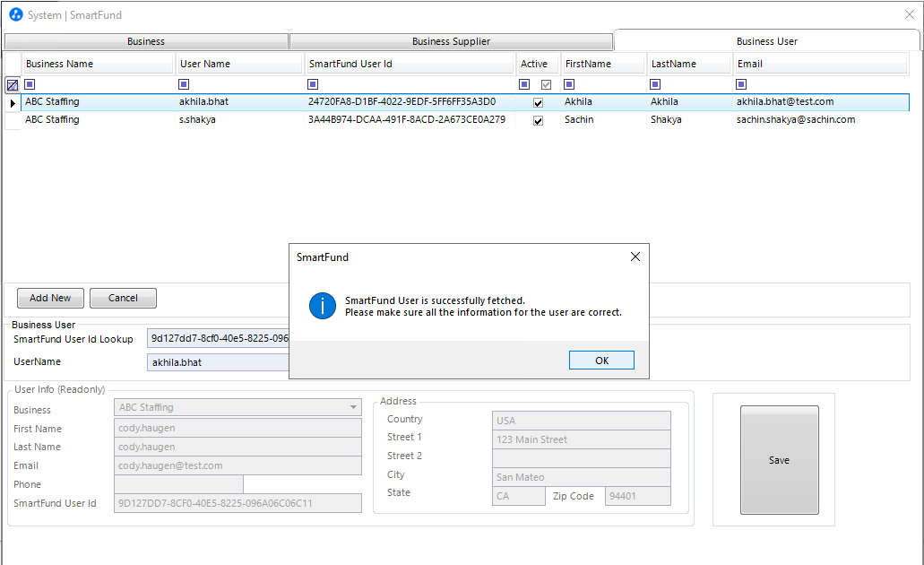Click the Country field showing USA
Image resolution: width=924 pixels, height=565 pixels.
581,421
